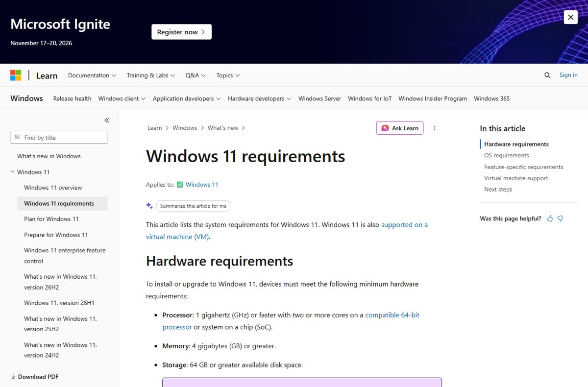Viewport: 588px width, 387px height.
Task: Open Windows 365 menu item
Action: pyautogui.click(x=491, y=98)
